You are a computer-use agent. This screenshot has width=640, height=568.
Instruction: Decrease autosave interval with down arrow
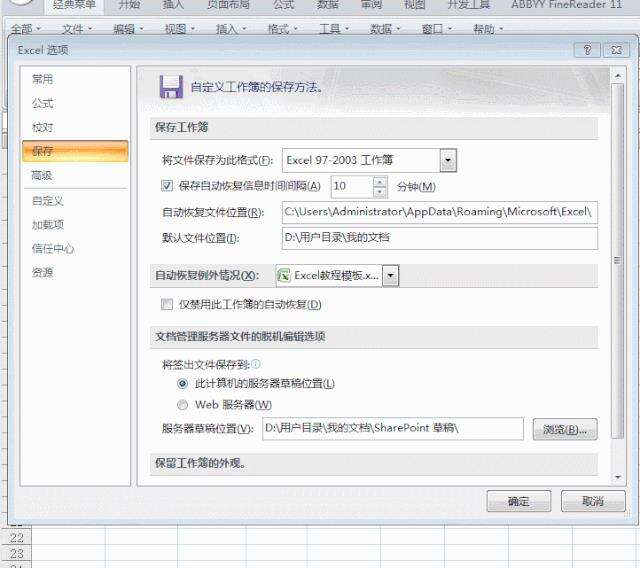coord(380,192)
